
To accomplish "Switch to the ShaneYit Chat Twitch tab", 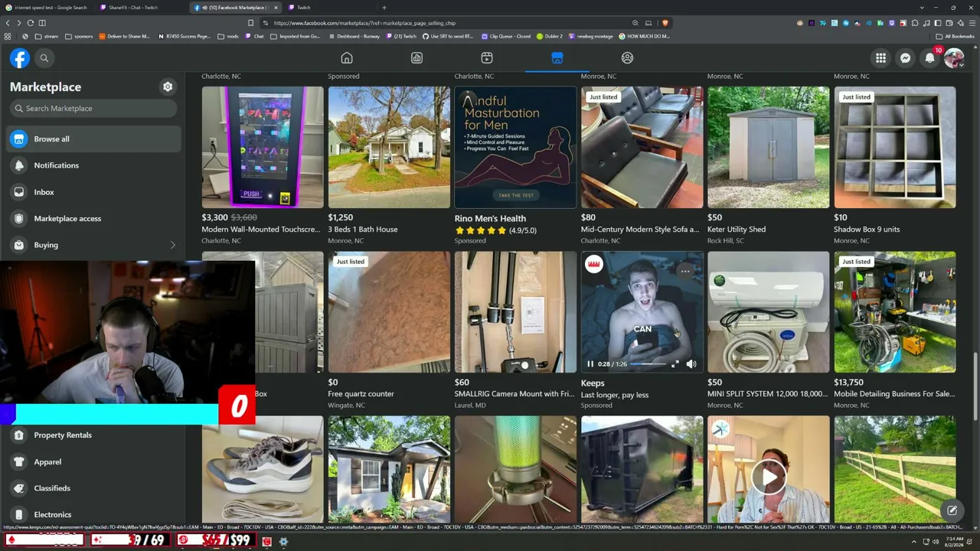I will (x=140, y=8).
